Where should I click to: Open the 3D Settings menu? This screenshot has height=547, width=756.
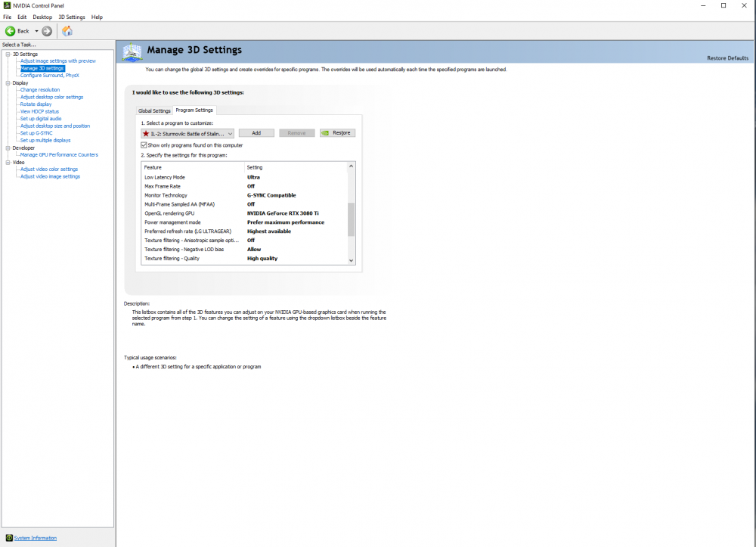click(71, 17)
